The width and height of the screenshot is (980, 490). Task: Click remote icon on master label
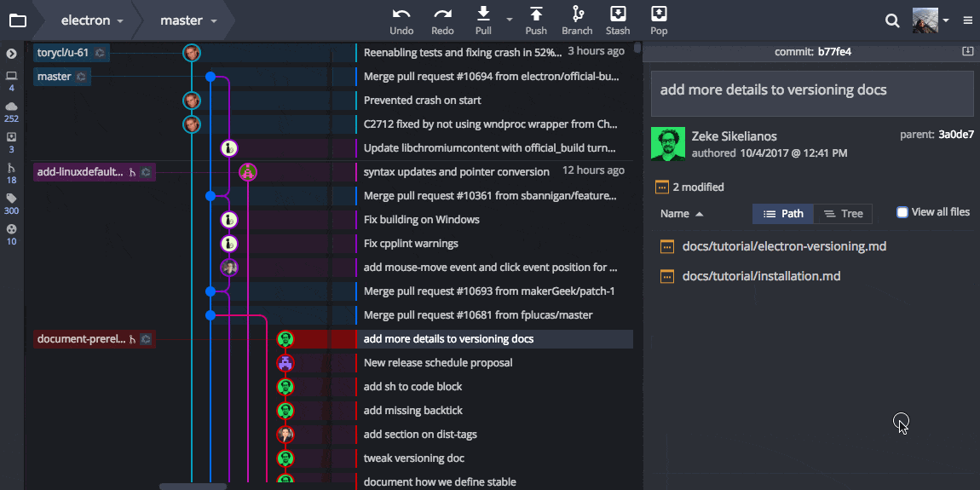81,77
